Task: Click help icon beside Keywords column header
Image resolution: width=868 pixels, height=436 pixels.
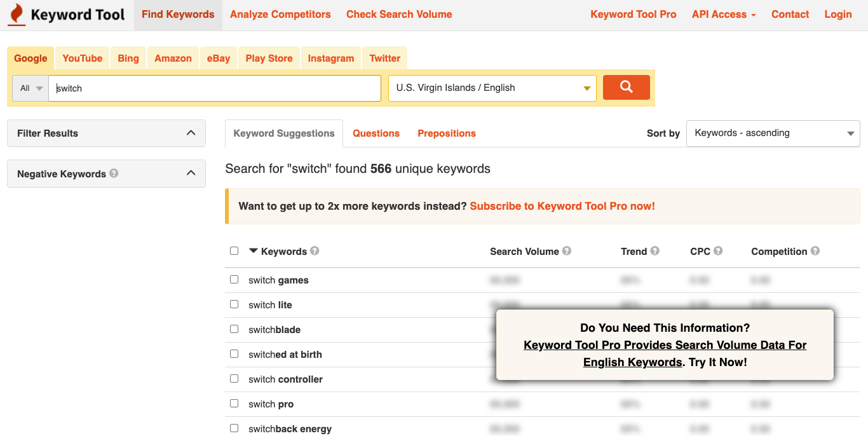Action: click(x=315, y=251)
